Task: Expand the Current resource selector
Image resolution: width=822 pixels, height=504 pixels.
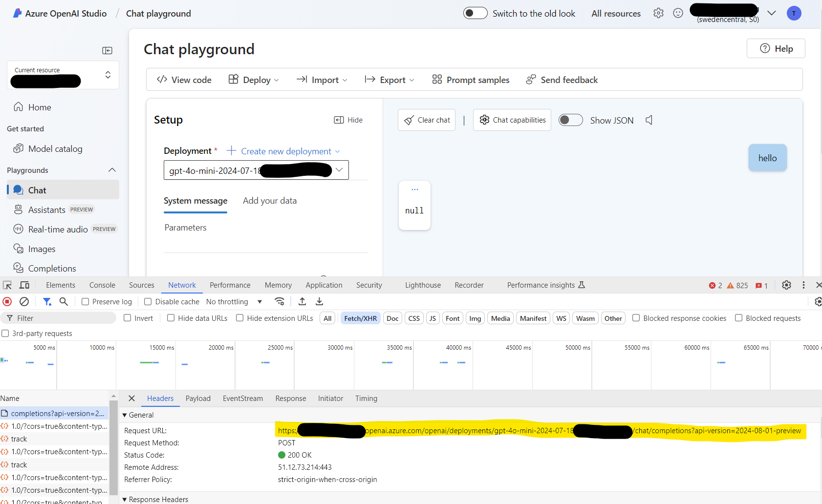Action: pyautogui.click(x=63, y=75)
